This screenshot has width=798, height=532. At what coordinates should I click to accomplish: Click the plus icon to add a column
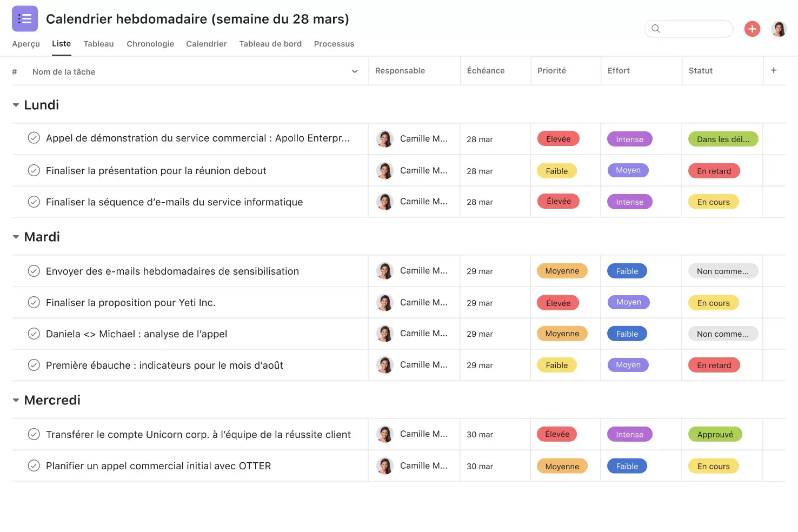click(774, 70)
